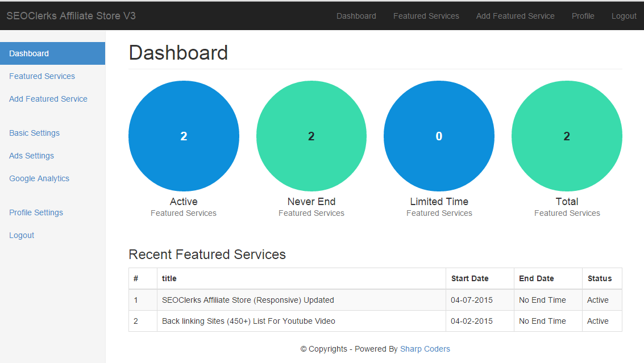644x363 pixels.
Task: Go to Profile Settings in the sidebar
Action: (x=36, y=212)
